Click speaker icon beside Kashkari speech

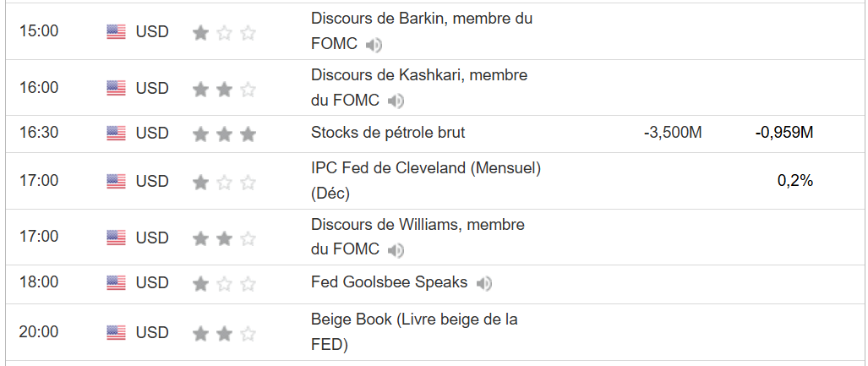pyautogui.click(x=396, y=101)
